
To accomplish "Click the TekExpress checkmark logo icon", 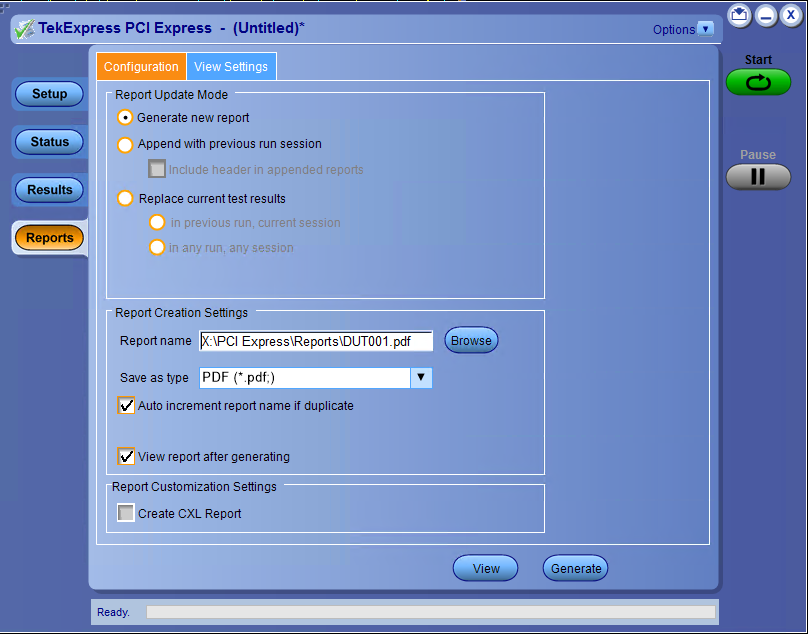I will [x=24, y=29].
